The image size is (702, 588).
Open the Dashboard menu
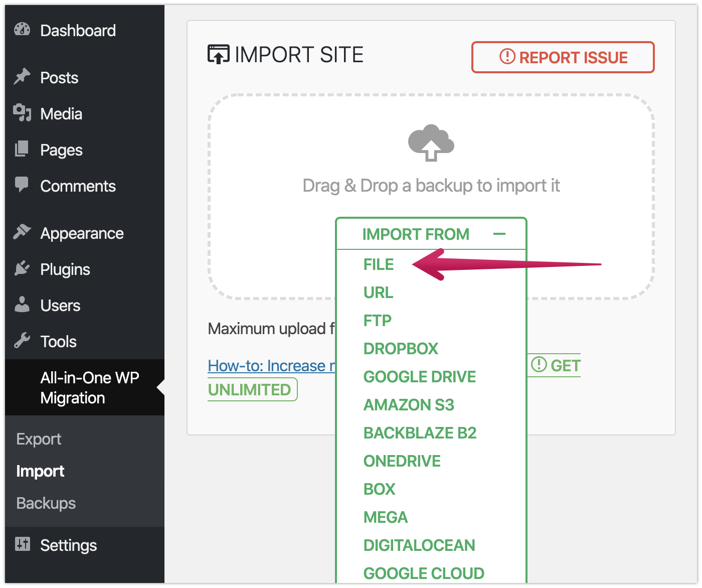[85, 31]
